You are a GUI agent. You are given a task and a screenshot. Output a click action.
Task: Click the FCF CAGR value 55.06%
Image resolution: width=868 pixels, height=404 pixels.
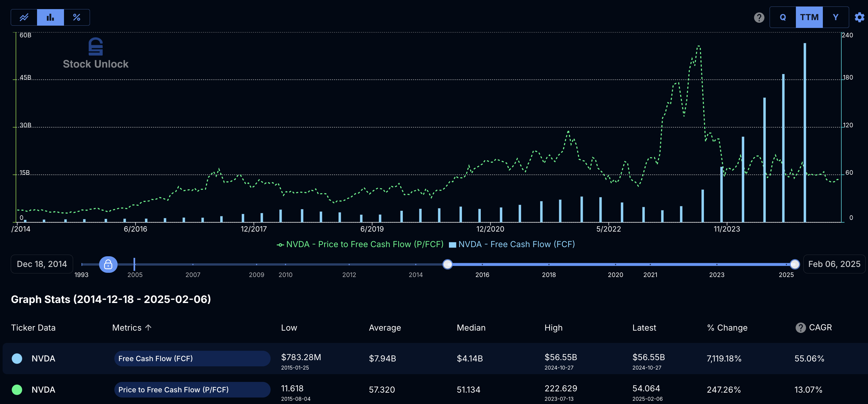point(810,359)
